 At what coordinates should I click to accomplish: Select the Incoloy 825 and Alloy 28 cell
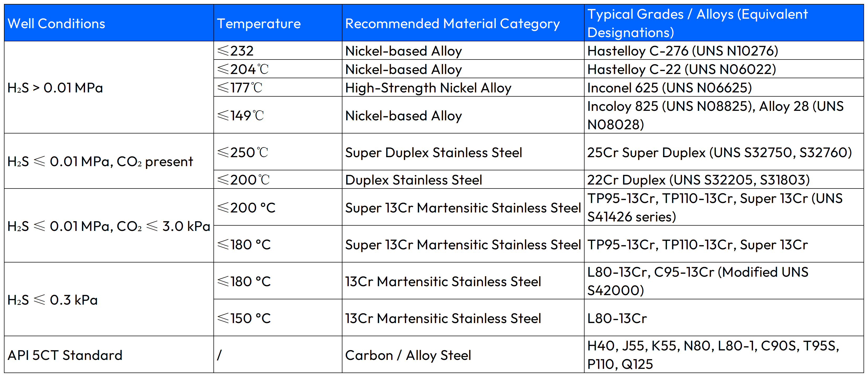pos(715,115)
